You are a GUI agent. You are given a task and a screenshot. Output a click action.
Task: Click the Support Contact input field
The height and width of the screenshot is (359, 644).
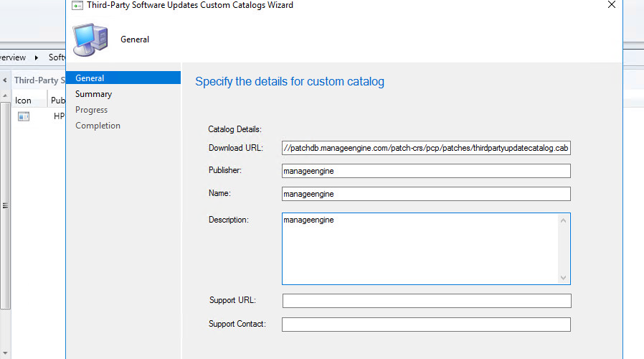point(426,325)
